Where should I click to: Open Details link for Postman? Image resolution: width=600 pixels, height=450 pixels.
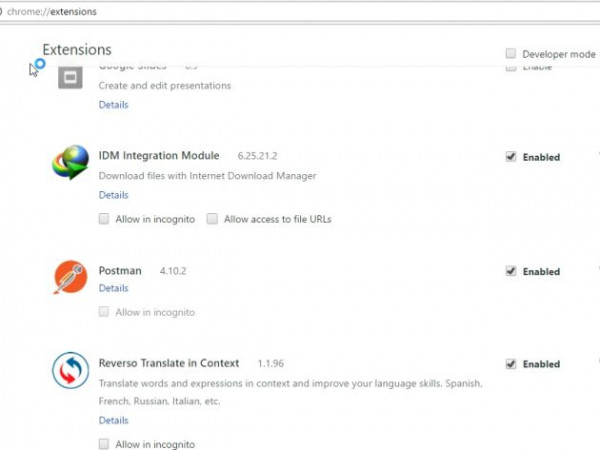[x=113, y=288]
